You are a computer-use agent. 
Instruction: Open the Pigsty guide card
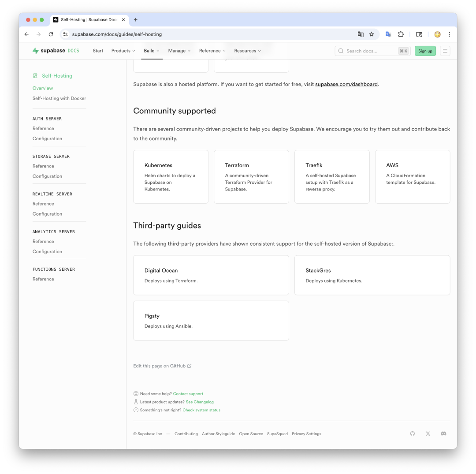(211, 321)
